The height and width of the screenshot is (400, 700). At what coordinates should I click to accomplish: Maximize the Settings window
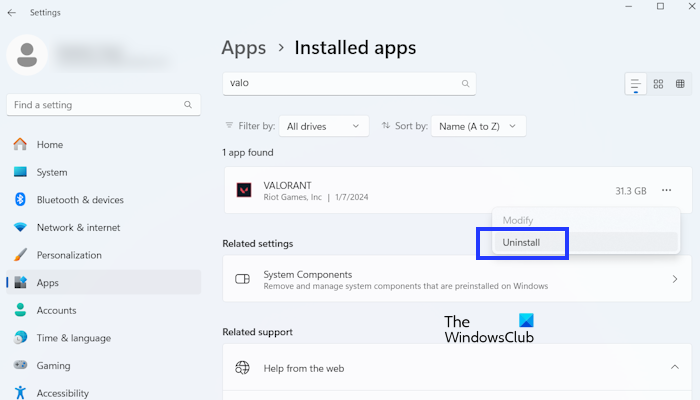660,6
